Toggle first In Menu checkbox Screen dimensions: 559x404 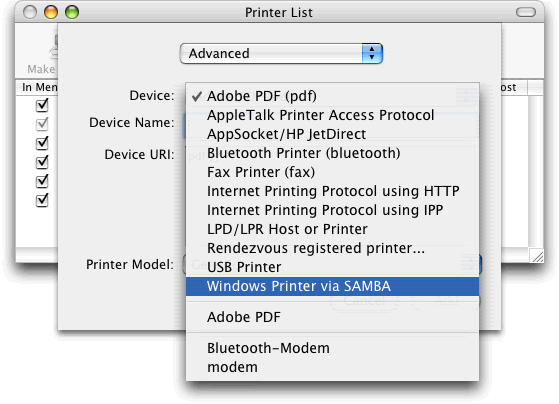pyautogui.click(x=42, y=105)
